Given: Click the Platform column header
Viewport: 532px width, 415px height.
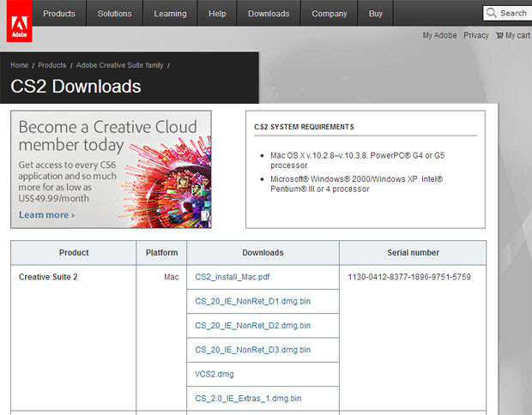Looking at the screenshot, I should tap(161, 253).
